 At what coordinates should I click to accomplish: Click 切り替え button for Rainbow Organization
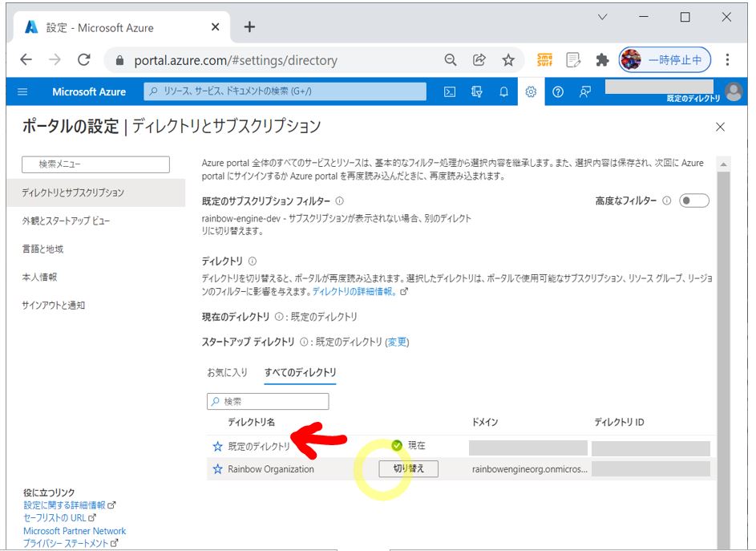[408, 468]
